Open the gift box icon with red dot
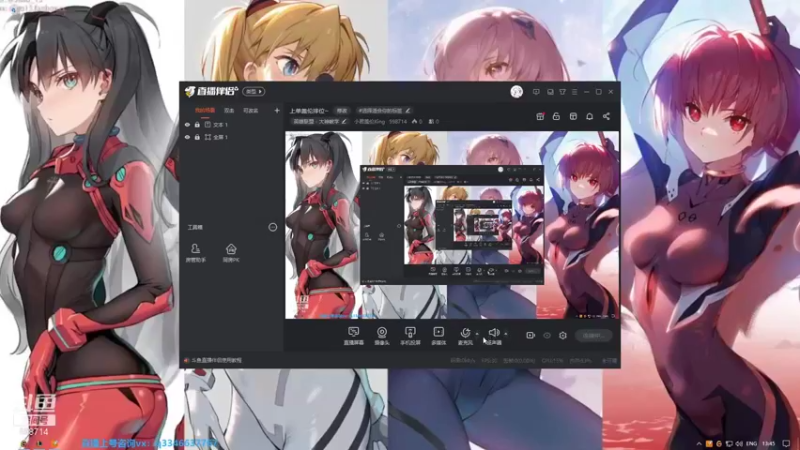This screenshot has width=800, height=450. (540, 116)
